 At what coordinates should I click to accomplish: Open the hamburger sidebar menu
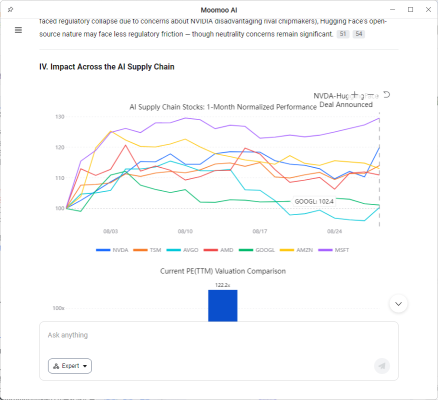[18, 30]
